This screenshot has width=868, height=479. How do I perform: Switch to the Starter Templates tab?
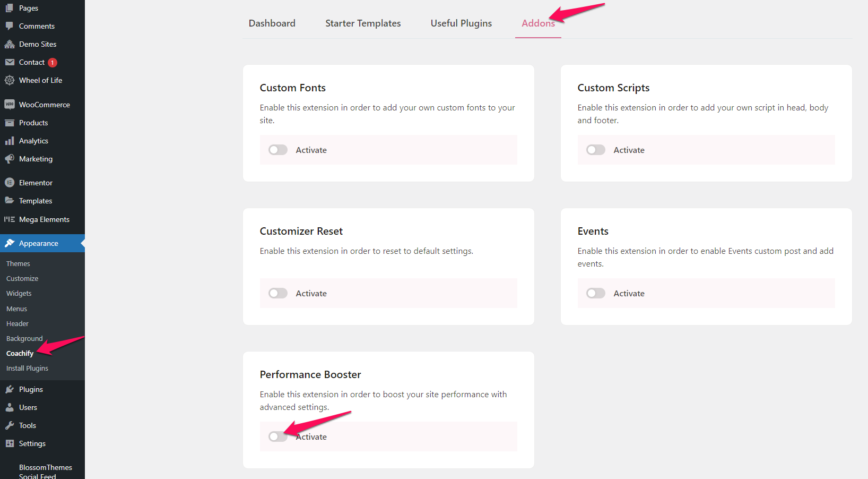tap(363, 23)
